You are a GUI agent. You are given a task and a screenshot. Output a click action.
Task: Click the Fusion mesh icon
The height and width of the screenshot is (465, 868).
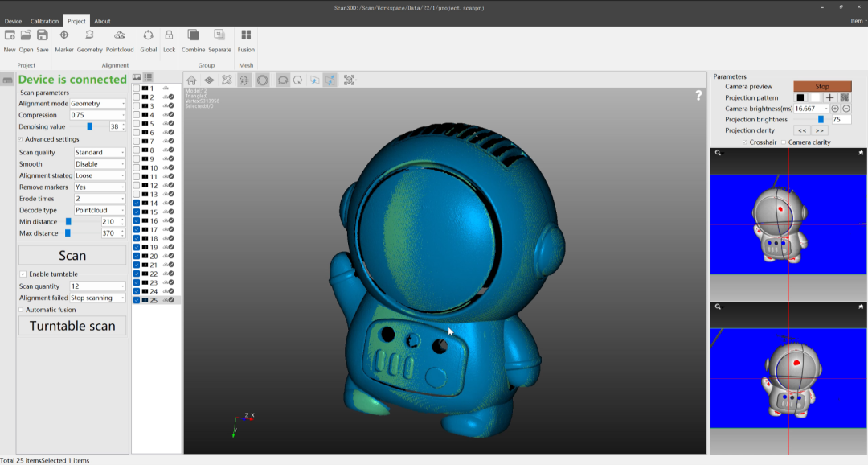click(x=246, y=36)
